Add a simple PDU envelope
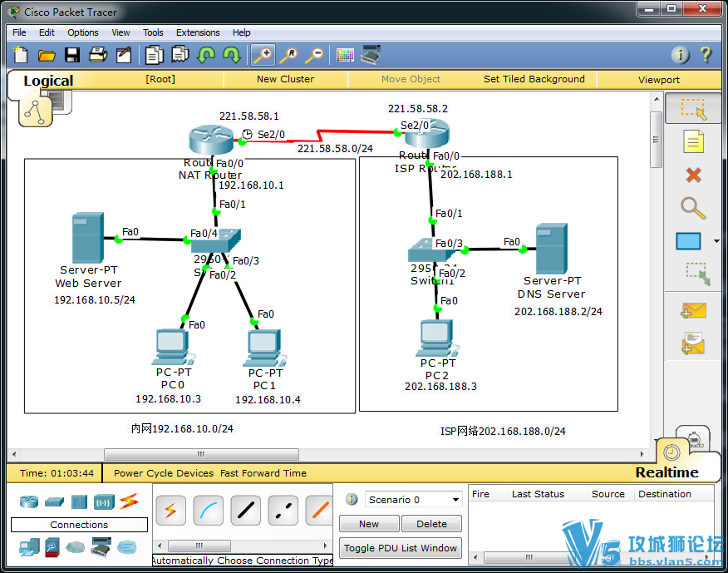The width and height of the screenshot is (728, 573). (693, 311)
